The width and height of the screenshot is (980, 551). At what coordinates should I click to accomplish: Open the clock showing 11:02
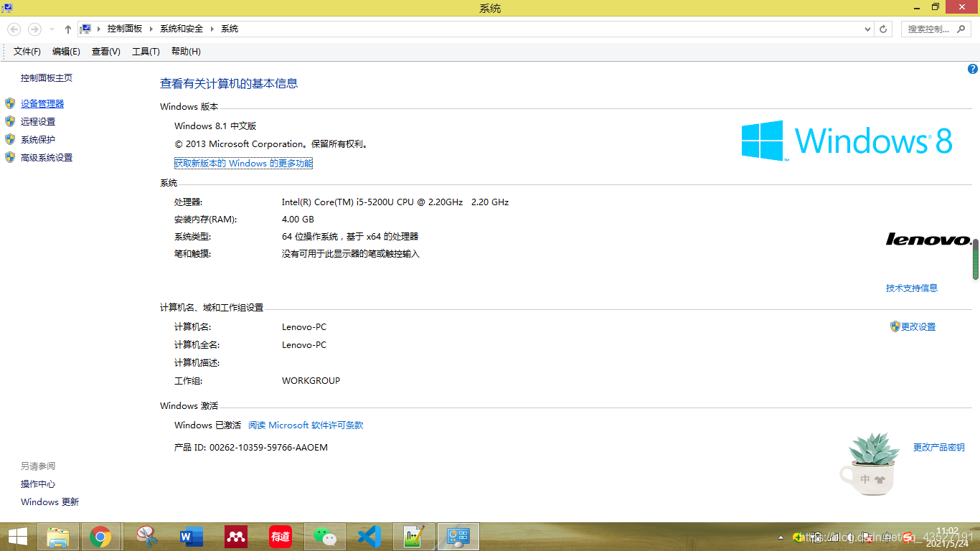[947, 537]
